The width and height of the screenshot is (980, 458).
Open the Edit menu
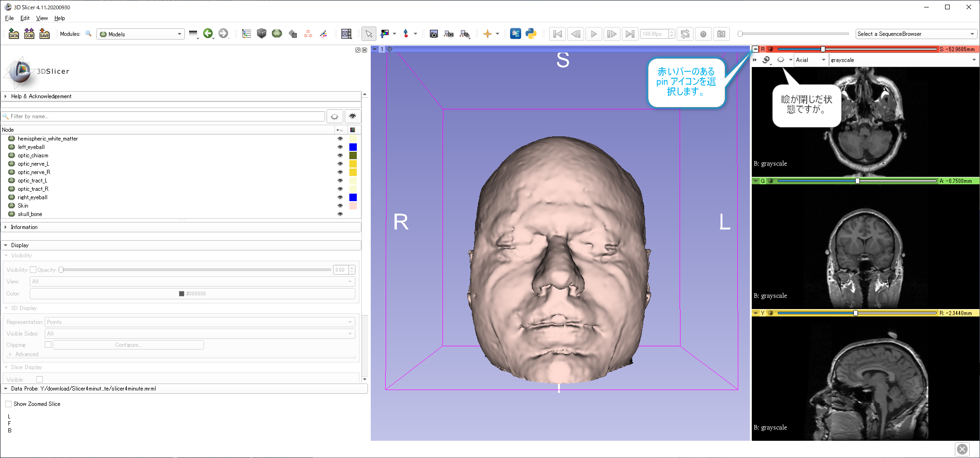pos(25,18)
